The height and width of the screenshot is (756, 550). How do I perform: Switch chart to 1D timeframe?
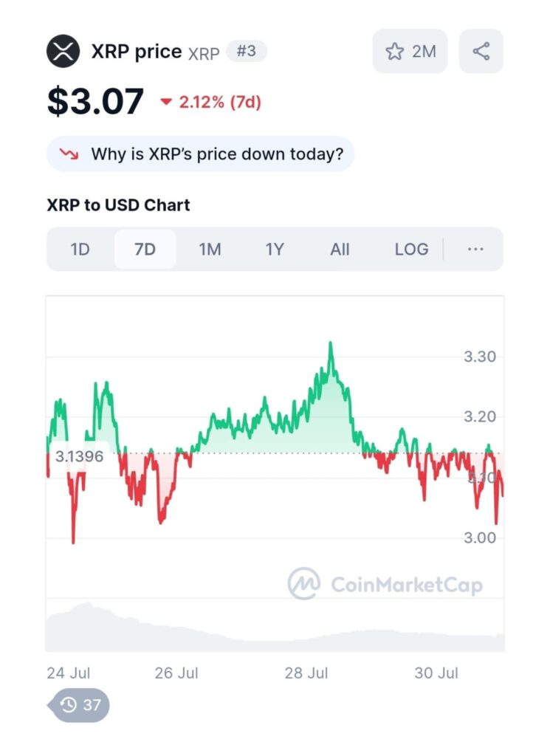click(x=80, y=250)
